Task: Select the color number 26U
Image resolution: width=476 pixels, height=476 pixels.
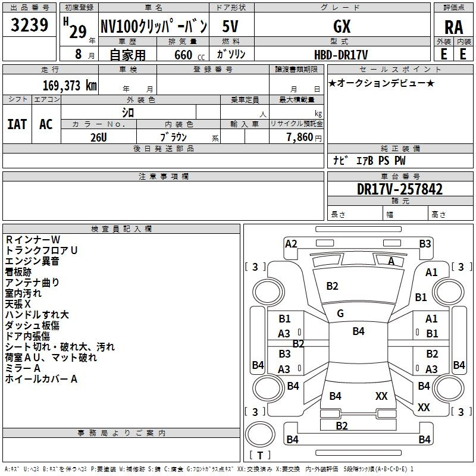Action: click(99, 137)
